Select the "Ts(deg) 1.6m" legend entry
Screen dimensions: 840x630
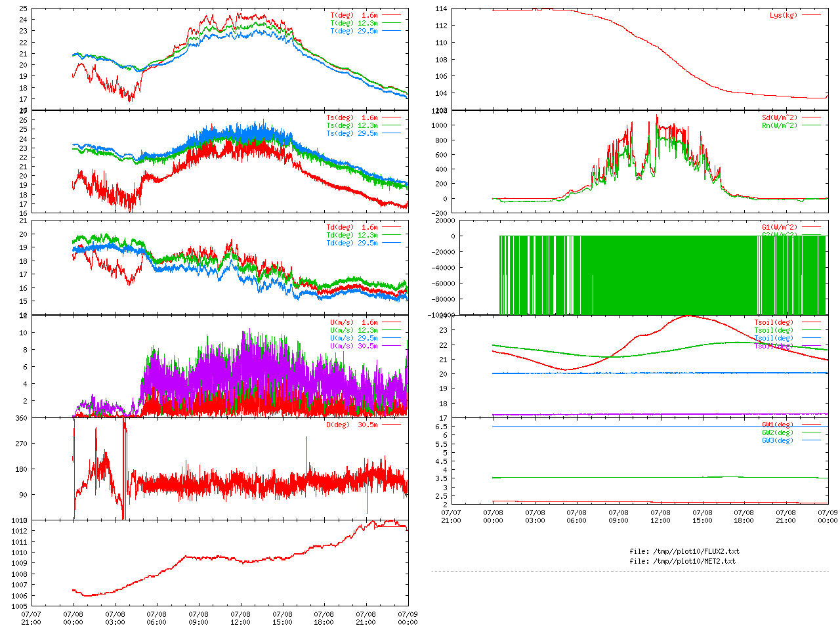pos(352,117)
